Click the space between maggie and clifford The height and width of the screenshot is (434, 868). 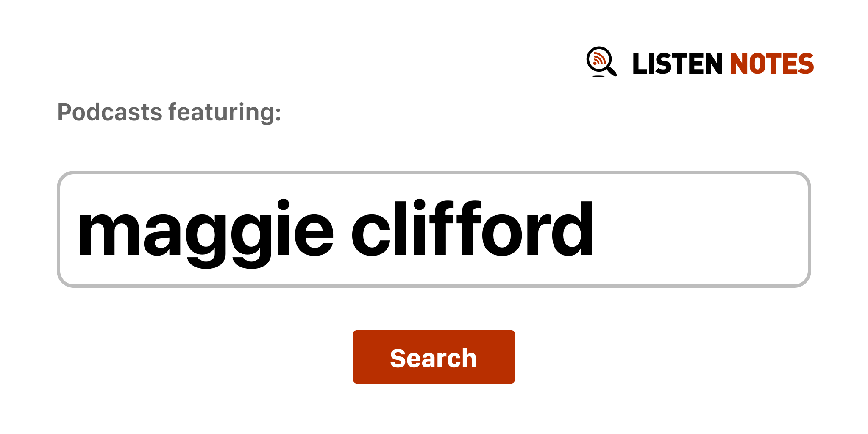pyautogui.click(x=343, y=229)
